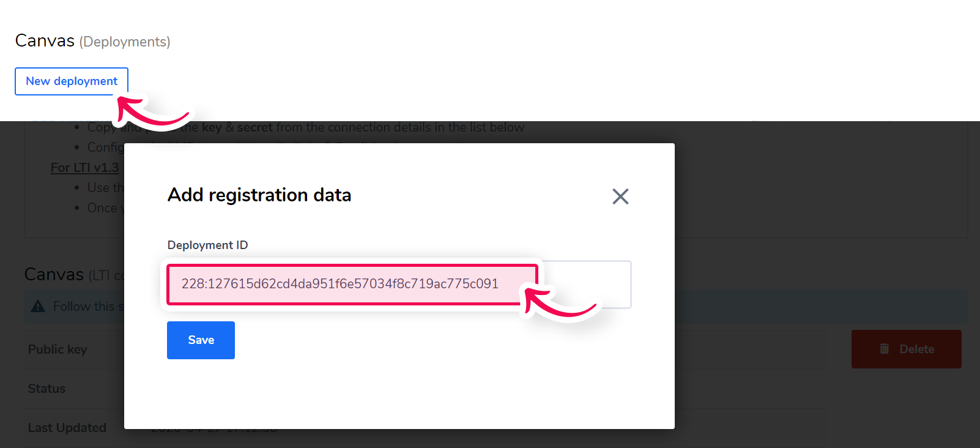This screenshot has height=448, width=980.
Task: Select the Last Updated row label
Action: pos(67,428)
